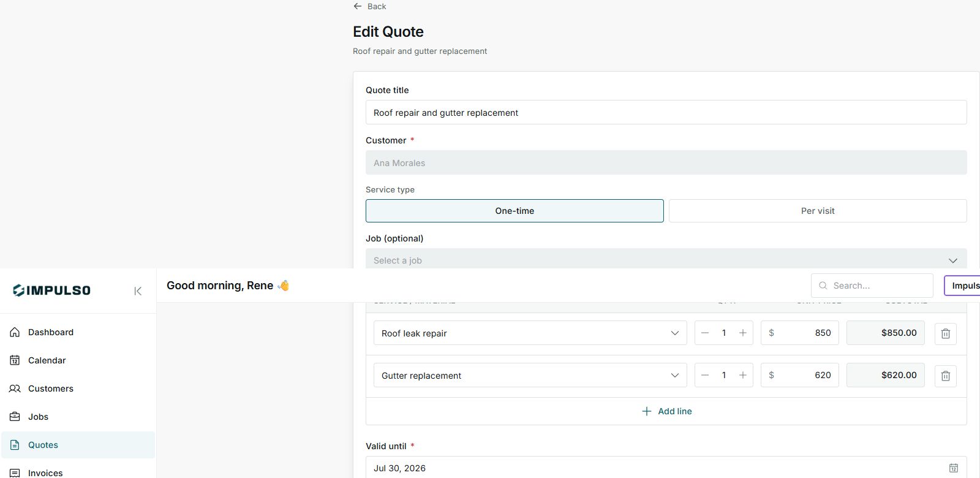The height and width of the screenshot is (478, 980).
Task: Click the quantity value for Gutter replacement
Action: coord(724,375)
